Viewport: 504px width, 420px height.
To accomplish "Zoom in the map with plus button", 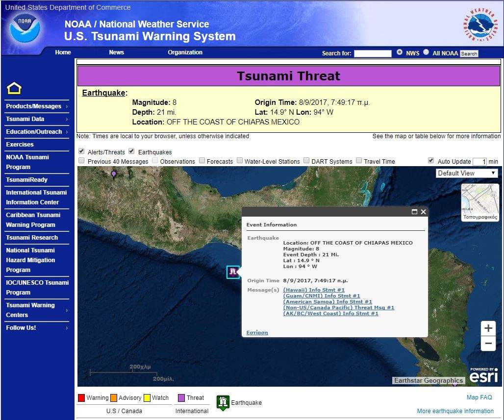I will 488,328.
